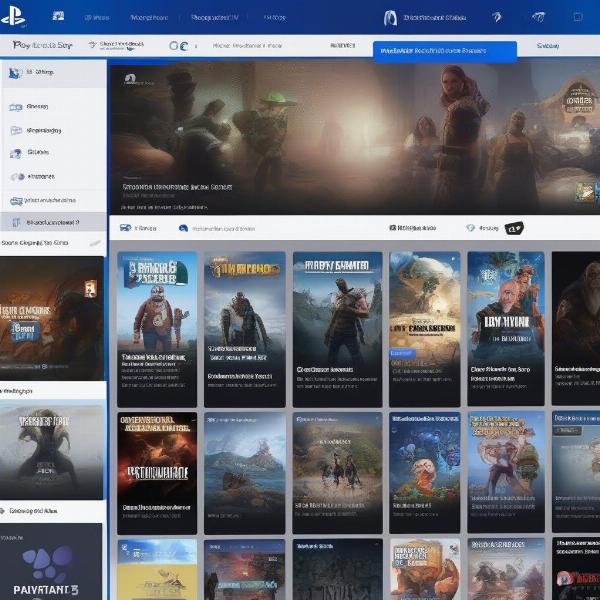Open the sidebar's grey cloaked-figure promo tile
600x600 pixels.
(52, 450)
